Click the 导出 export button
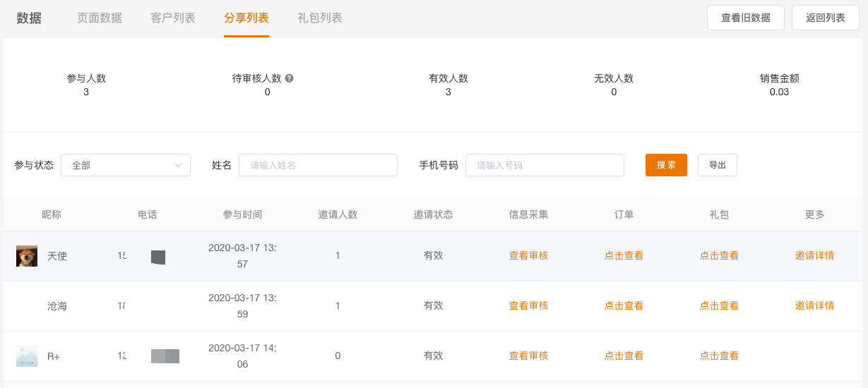Viewport: 868px width, 388px height. (718, 165)
